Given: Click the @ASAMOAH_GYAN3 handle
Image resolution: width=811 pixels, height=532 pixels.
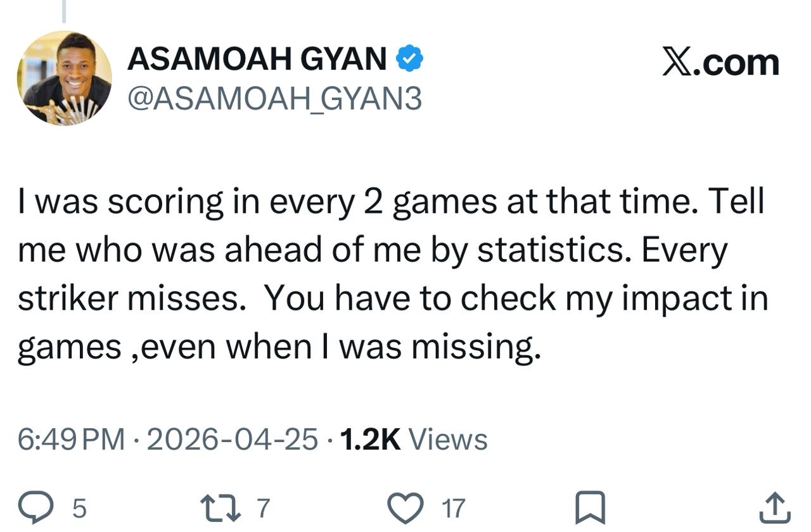Looking at the screenshot, I should point(274,99).
